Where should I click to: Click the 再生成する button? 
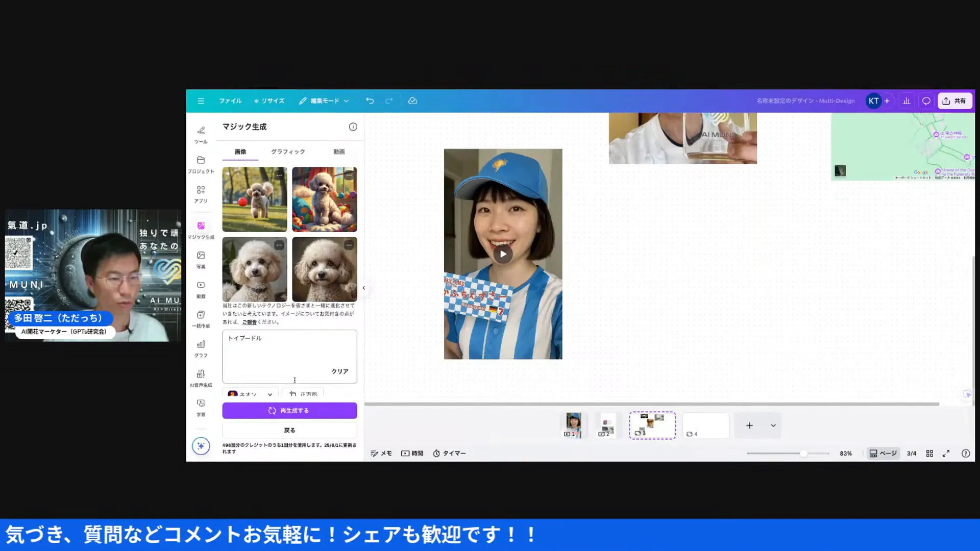point(289,411)
